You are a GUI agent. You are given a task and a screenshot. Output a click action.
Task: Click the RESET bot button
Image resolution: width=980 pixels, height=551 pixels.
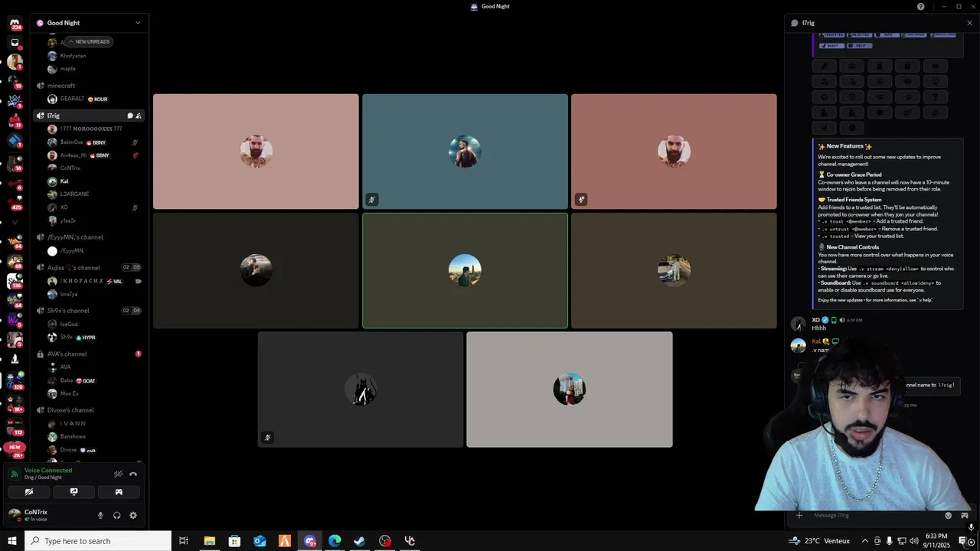(x=831, y=45)
